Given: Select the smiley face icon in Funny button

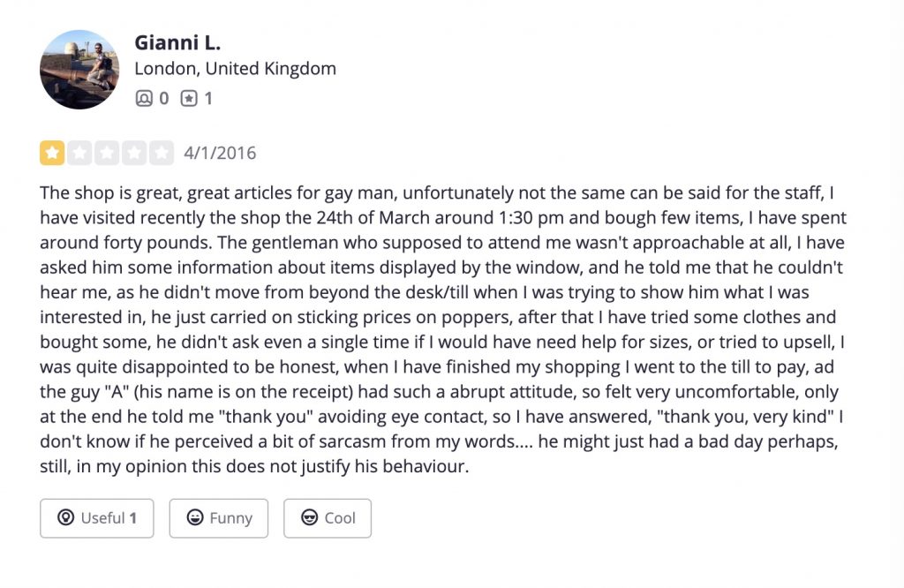Looking at the screenshot, I should point(195,517).
